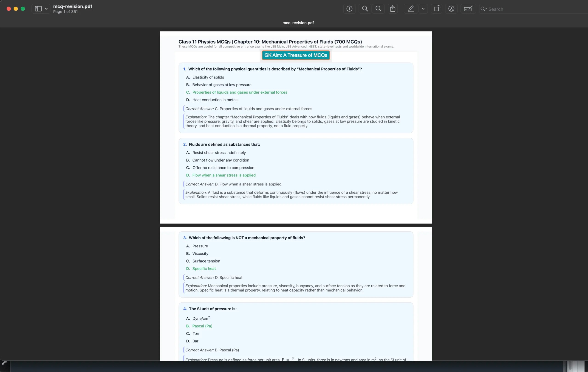Click the GK Aim: A Treasure of MCQs button
The width and height of the screenshot is (588, 372).
[x=296, y=55]
